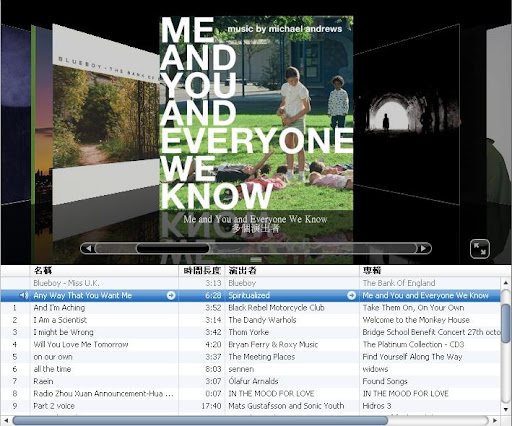Click the Cover Flow full screen icon
Viewport: 512px width, 426px height.
(480, 249)
